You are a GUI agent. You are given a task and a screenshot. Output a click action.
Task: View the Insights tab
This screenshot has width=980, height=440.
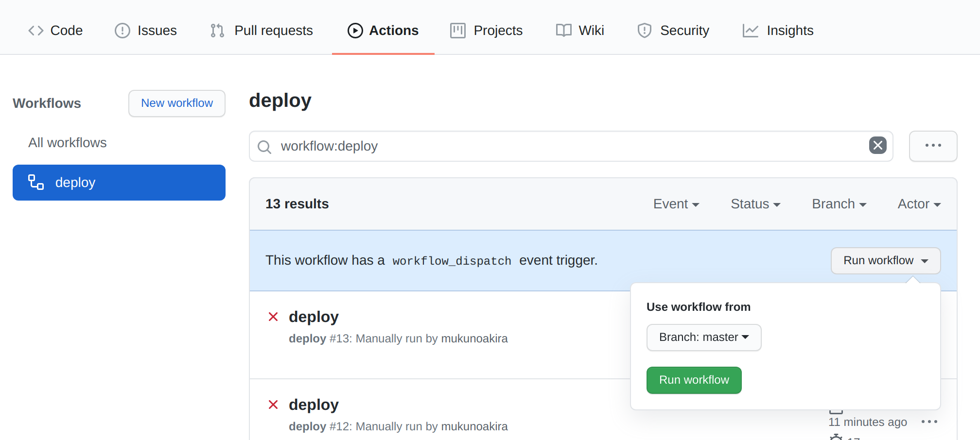click(778, 31)
